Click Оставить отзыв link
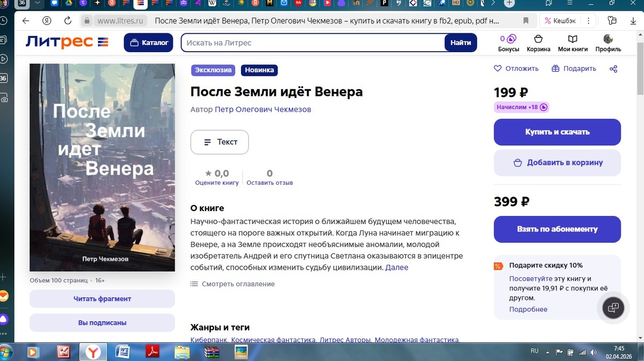This screenshot has height=361, width=644. click(269, 183)
